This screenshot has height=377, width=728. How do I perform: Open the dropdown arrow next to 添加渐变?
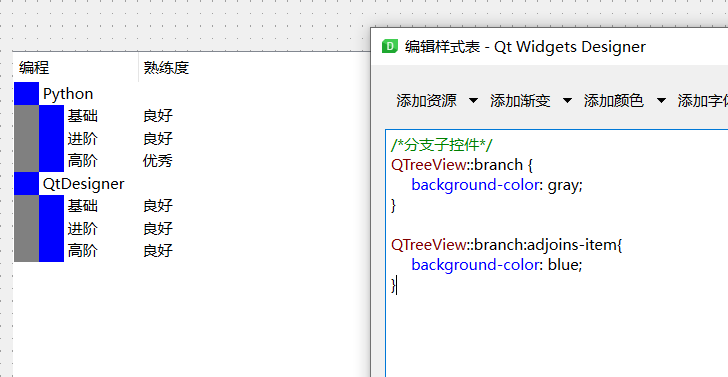pyautogui.click(x=567, y=100)
